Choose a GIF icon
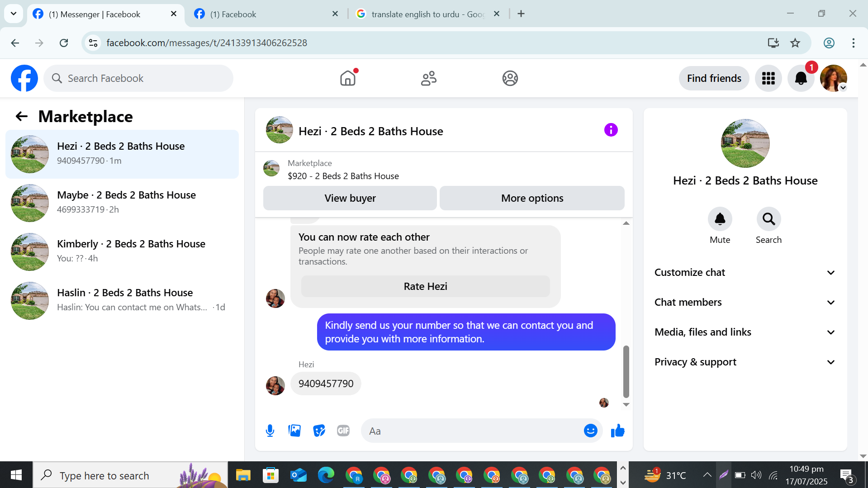 point(343,431)
